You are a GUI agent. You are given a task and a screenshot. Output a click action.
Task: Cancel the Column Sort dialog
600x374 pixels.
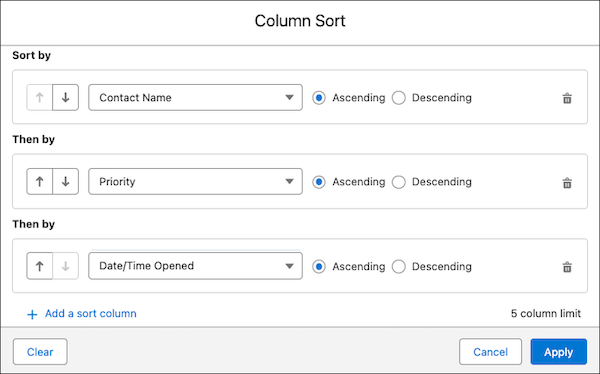(x=490, y=352)
